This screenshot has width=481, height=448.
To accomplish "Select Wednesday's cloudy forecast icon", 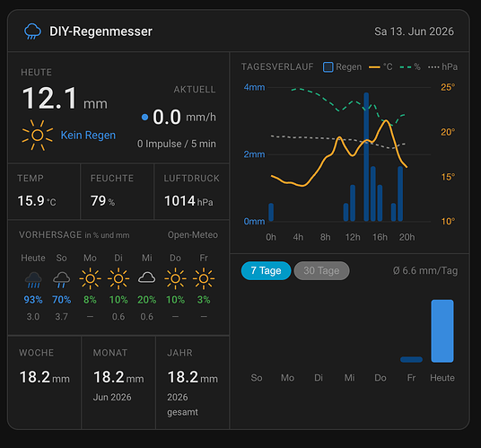I will tap(146, 277).
